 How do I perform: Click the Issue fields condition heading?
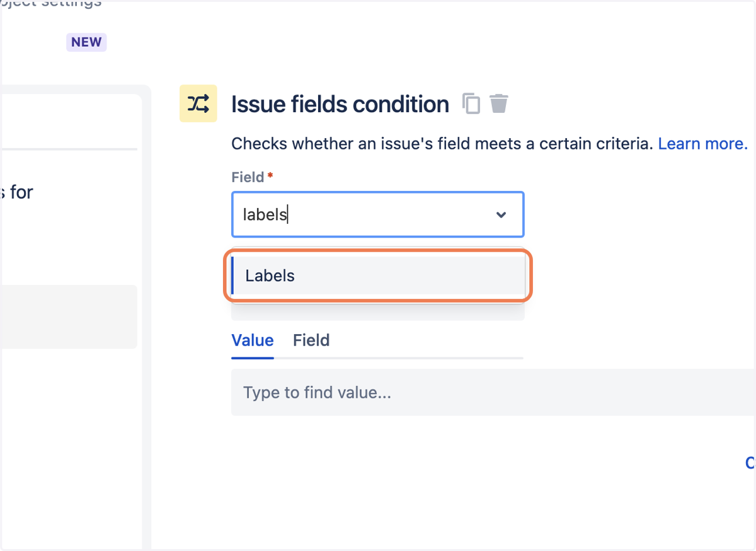click(x=340, y=104)
